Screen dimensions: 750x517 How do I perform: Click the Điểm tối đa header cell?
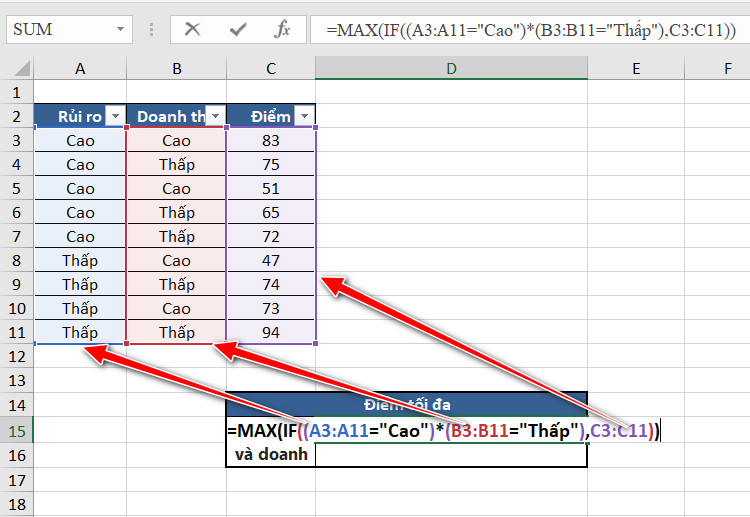(x=407, y=405)
